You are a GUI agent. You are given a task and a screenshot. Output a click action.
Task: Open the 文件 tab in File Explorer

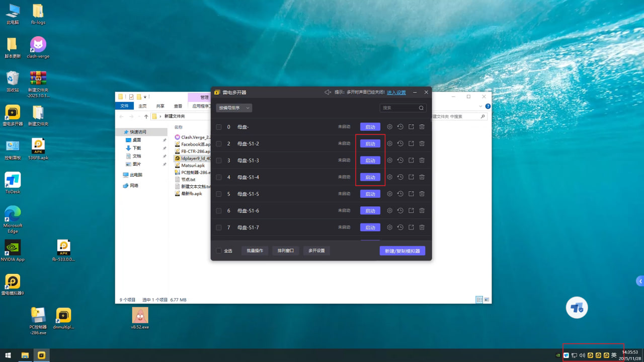point(125,106)
